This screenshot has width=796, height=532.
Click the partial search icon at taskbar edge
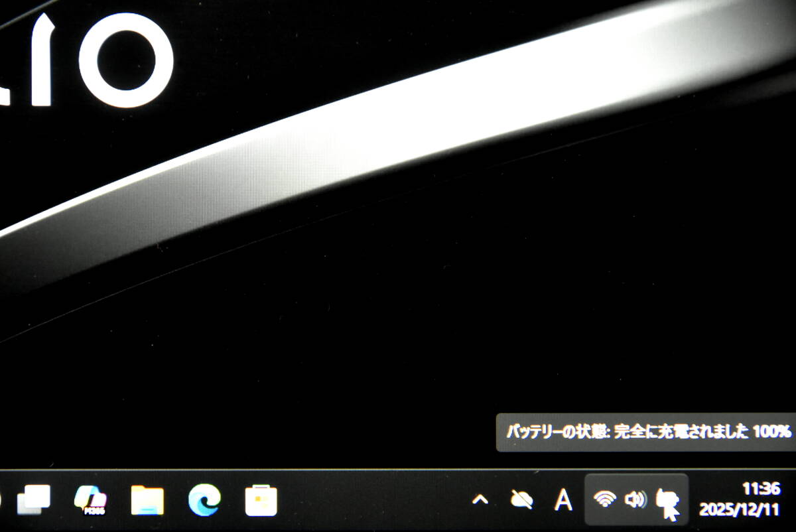[x=1, y=500]
